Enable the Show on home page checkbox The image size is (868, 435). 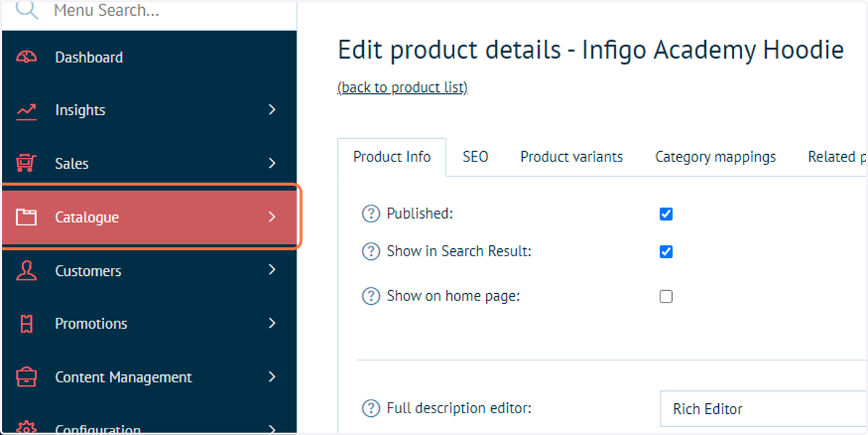point(666,296)
